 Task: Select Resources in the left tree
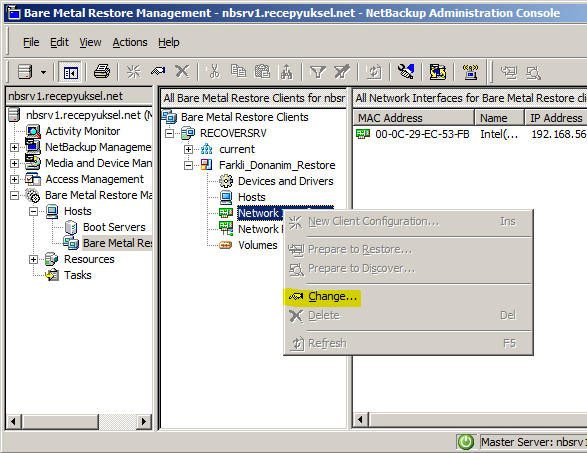[89, 259]
